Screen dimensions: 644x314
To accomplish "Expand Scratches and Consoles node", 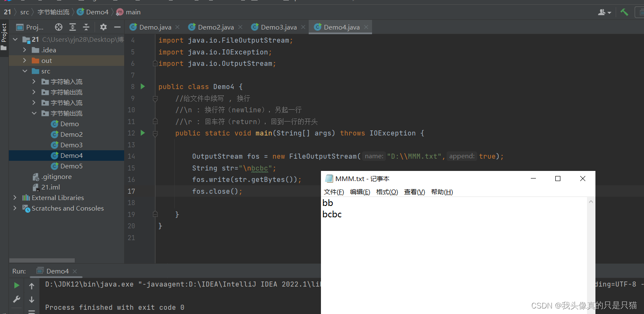I will click(15, 208).
